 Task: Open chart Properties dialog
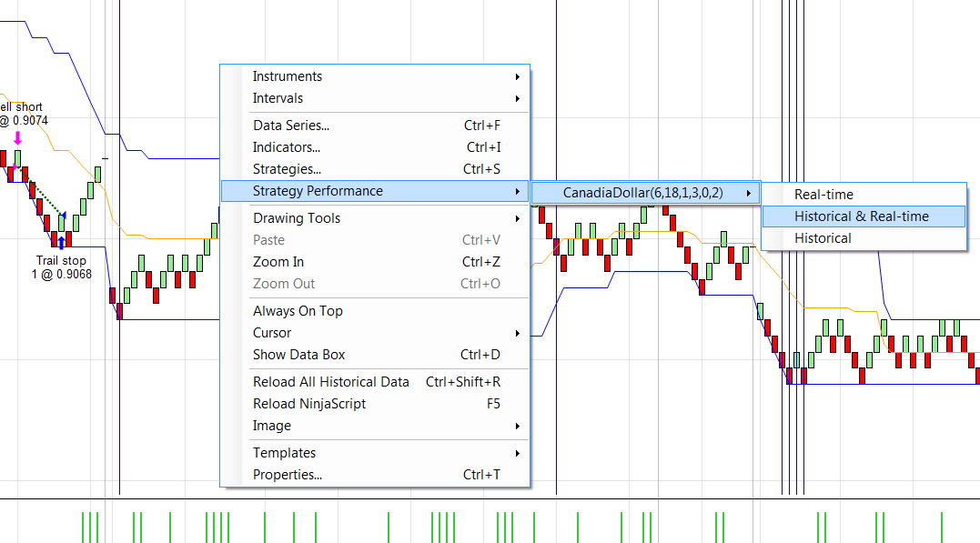coord(287,475)
